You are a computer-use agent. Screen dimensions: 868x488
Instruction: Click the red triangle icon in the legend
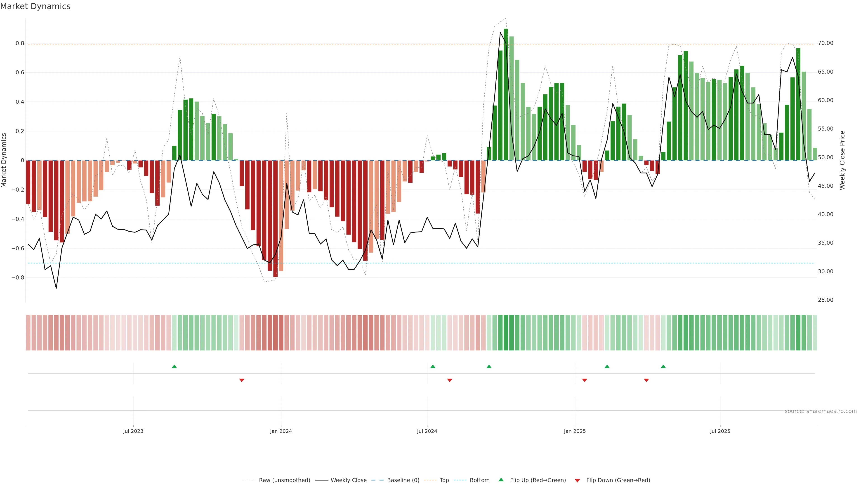click(577, 480)
